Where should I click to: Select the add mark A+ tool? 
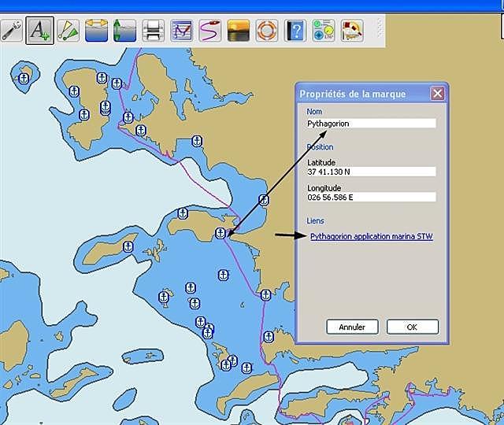[39, 31]
